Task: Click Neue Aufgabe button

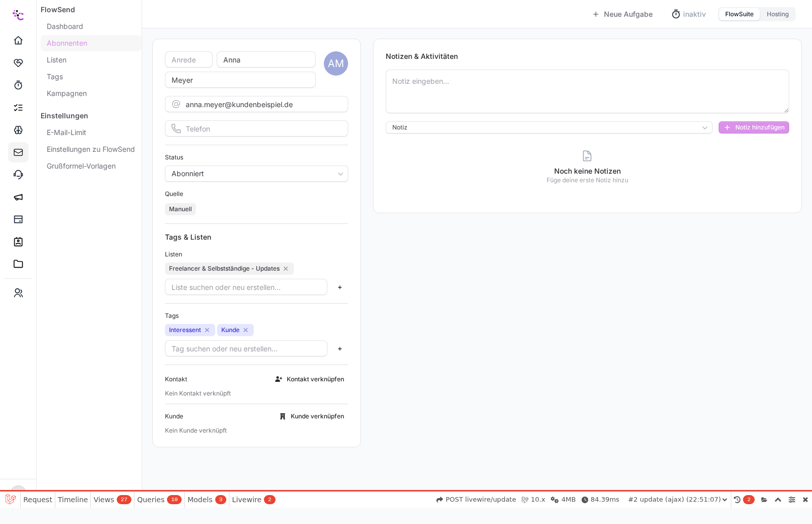Action: click(x=622, y=14)
